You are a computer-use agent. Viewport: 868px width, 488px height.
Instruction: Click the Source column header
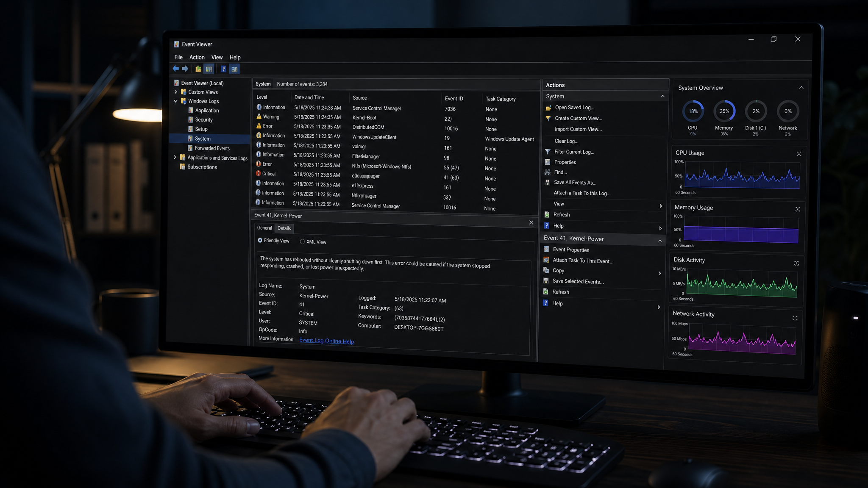(359, 98)
